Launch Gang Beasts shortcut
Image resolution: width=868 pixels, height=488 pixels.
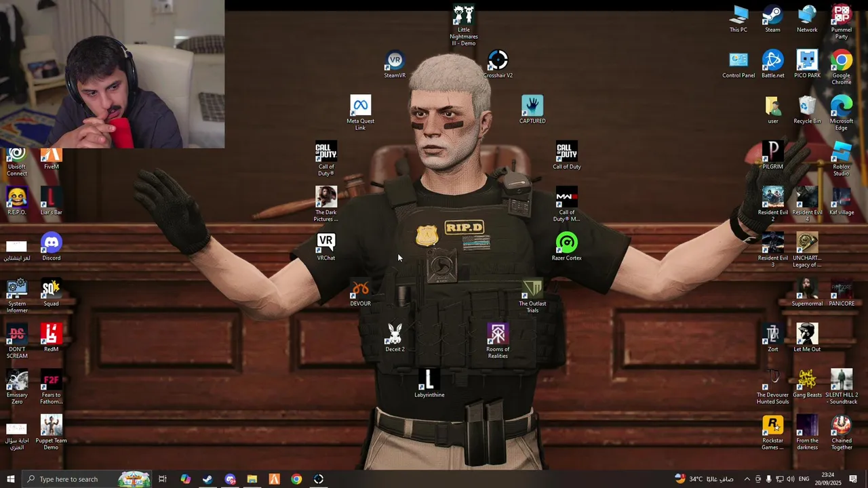pyautogui.click(x=807, y=383)
